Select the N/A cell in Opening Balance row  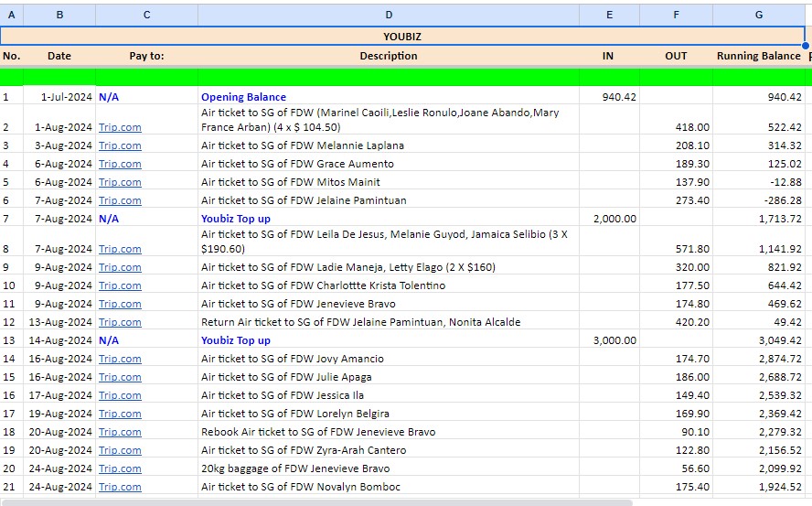tap(146, 97)
